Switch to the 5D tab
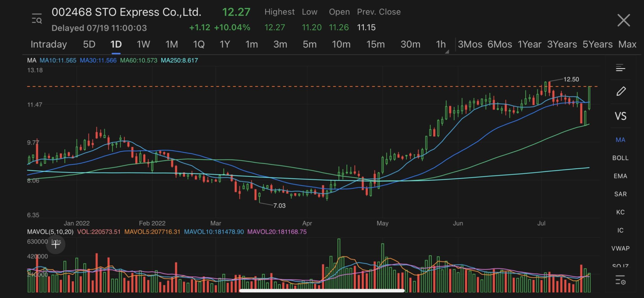Image resolution: width=644 pixels, height=298 pixels. (89, 44)
